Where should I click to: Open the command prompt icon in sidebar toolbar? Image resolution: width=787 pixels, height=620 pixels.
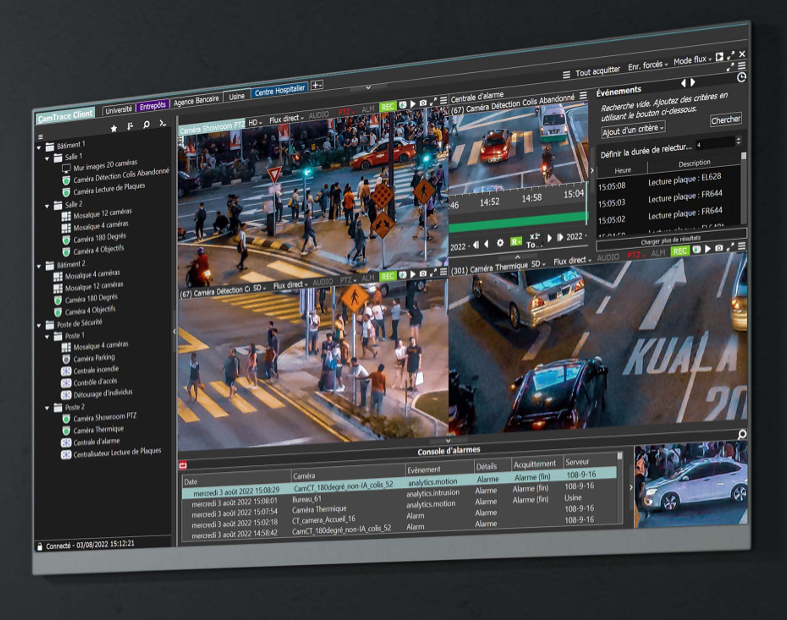(162, 123)
